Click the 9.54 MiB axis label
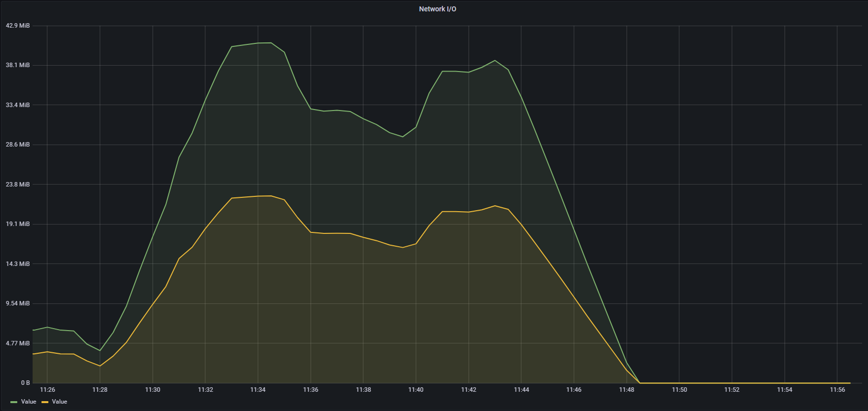 [x=18, y=303]
